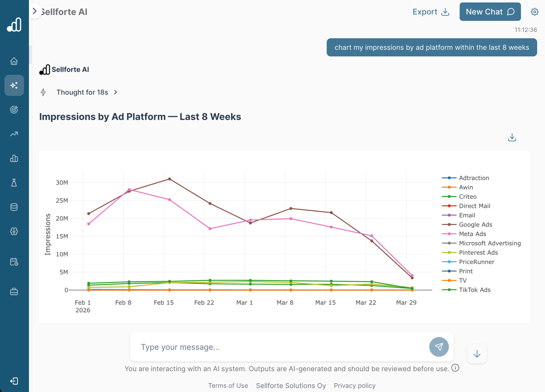Click the Mar 29 x-axis label
The image size is (545, 392).
[x=406, y=303]
